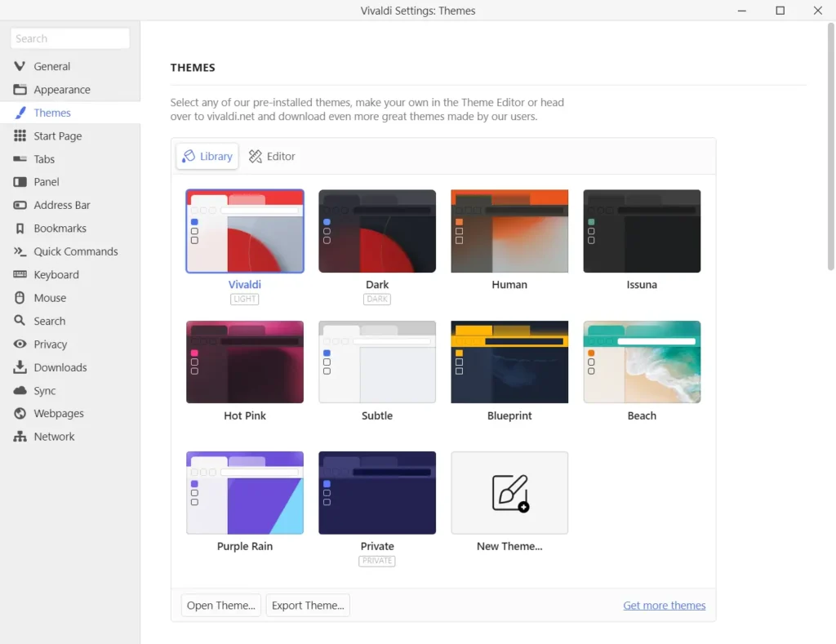Click the Library tab paint icon
Screen dimensions: 836x644
(189, 156)
